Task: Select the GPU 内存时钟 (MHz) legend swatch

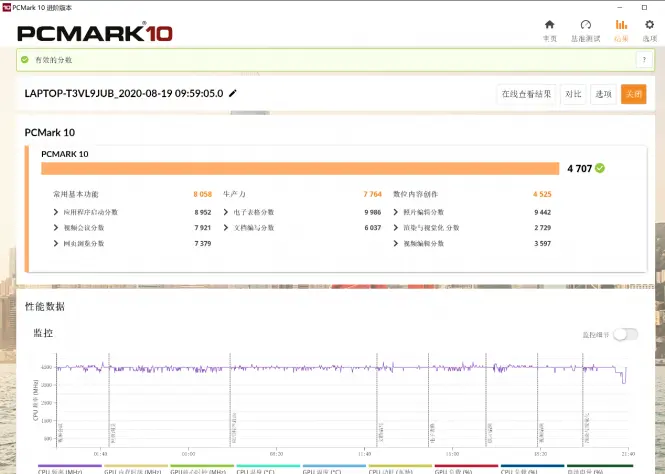Action: tap(136, 466)
